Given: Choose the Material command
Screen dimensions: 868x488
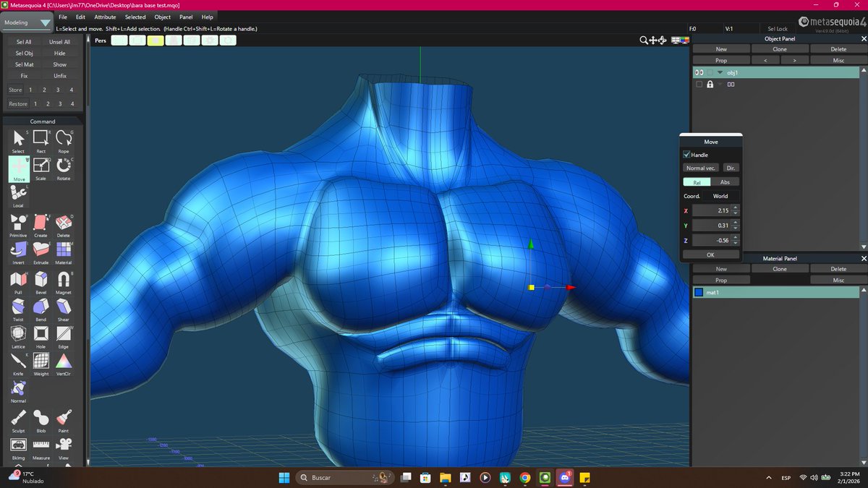Looking at the screenshot, I should point(64,253).
